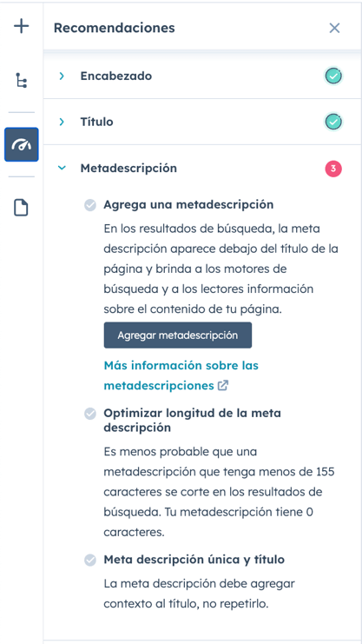Collapse the Metadescripción section chevron

(62, 168)
